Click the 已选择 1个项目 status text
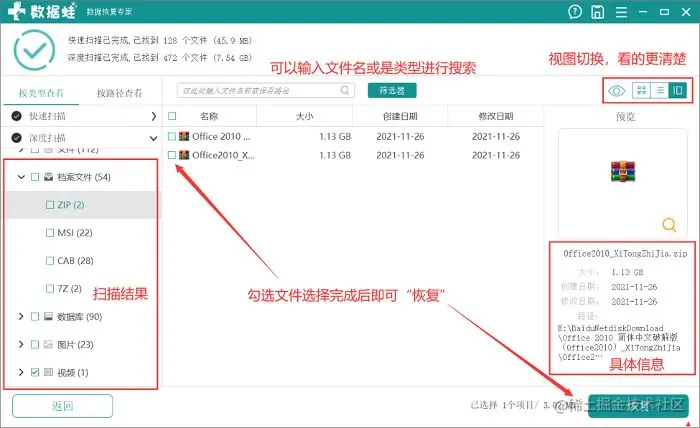This screenshot has width=700, height=428. (502, 405)
